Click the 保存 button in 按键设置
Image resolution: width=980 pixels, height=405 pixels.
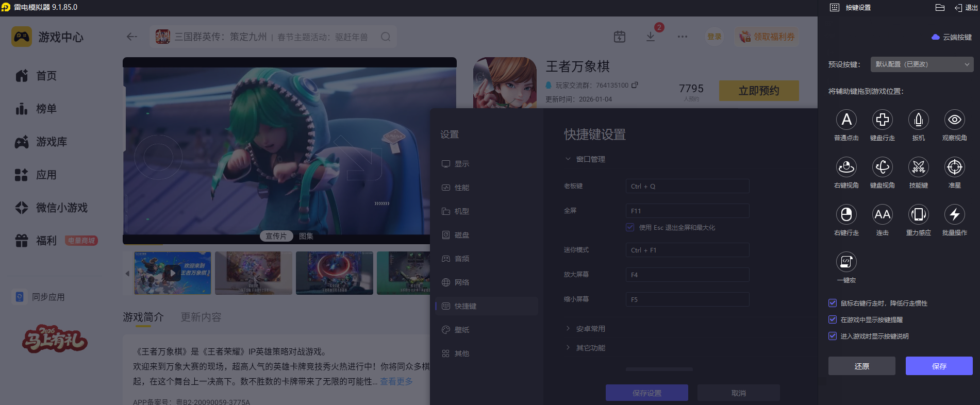(x=939, y=366)
